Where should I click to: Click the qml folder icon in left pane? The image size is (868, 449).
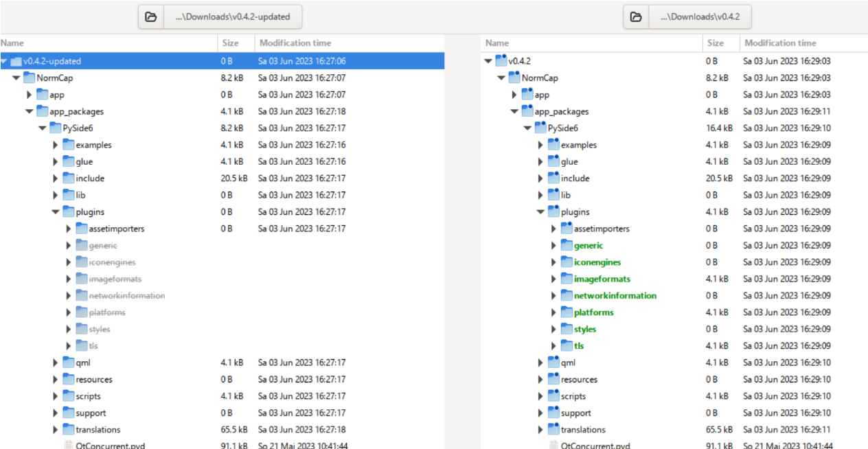click(x=68, y=362)
